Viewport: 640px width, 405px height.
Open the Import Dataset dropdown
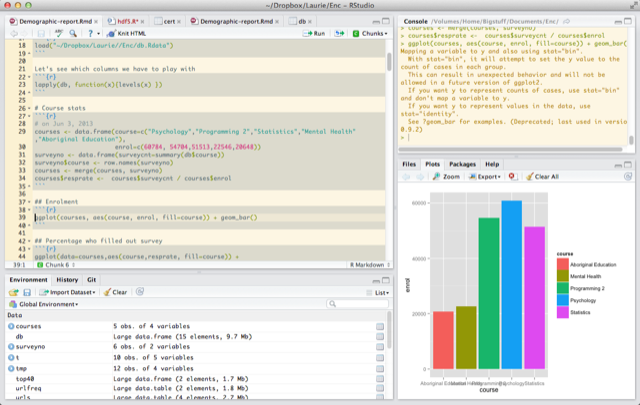coord(67,292)
